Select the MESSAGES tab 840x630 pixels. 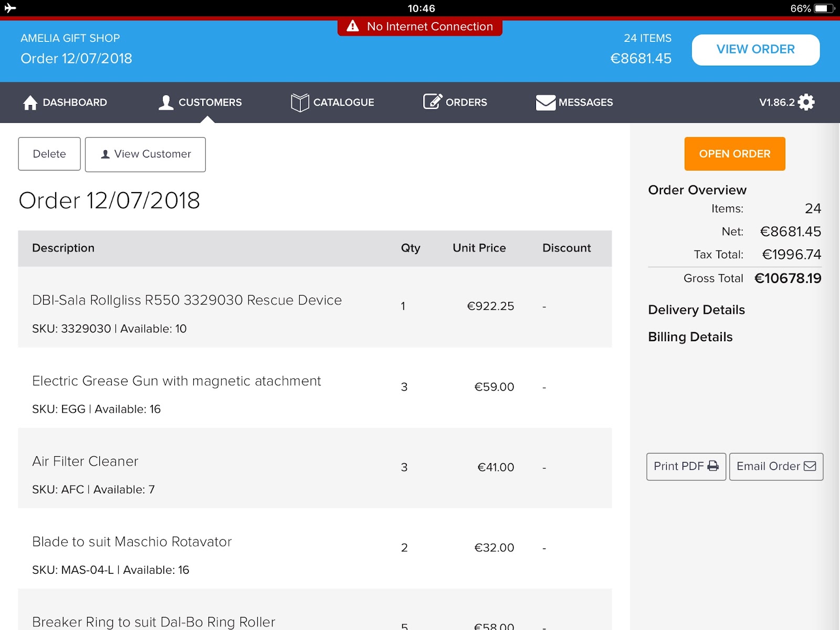[x=574, y=102]
